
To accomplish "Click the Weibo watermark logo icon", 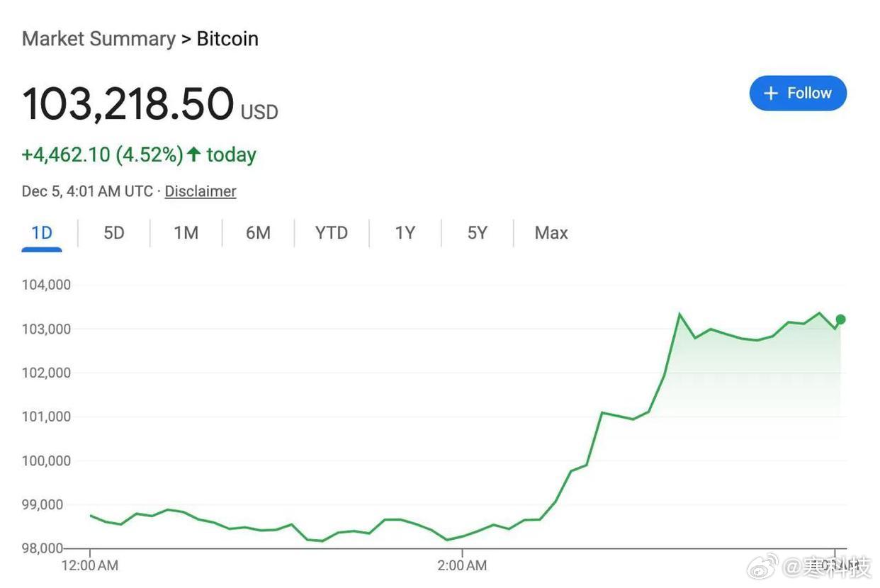I will click(765, 567).
